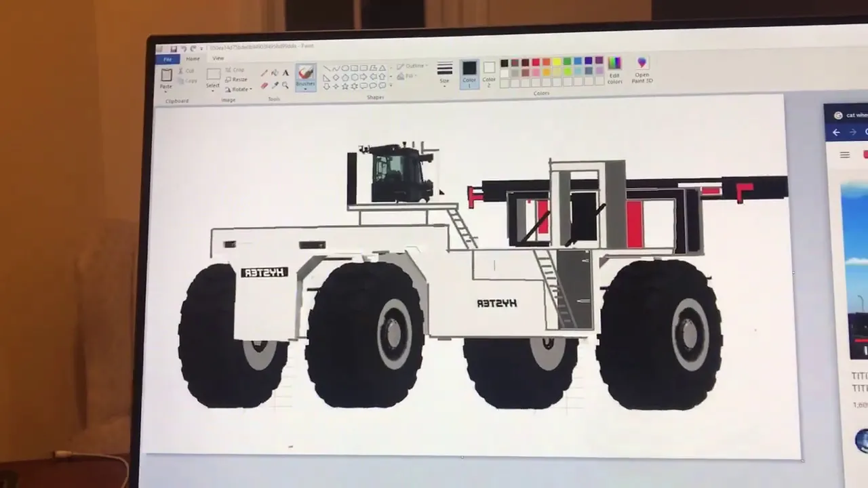
Task: Click the Redo arrow in title bar
Action: (193, 49)
